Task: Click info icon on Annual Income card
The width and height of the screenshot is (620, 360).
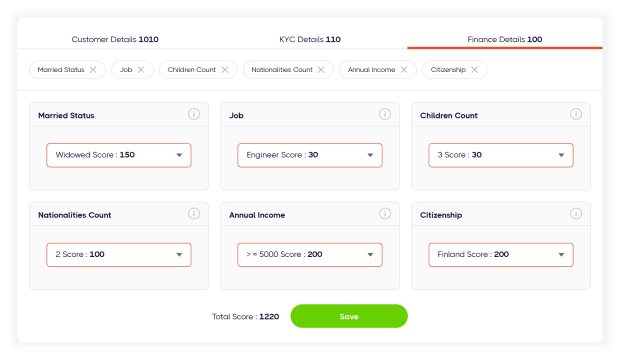Action: click(385, 214)
